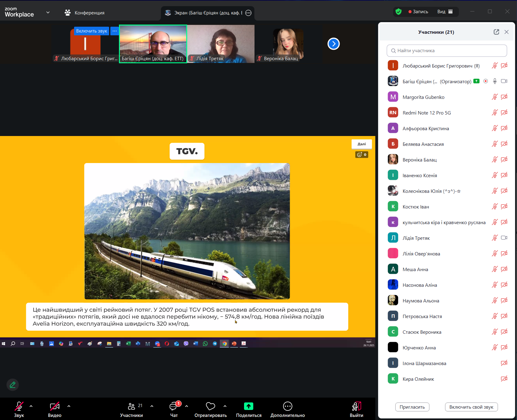Click the Leave meeting icon
517x420 pixels.
356,406
